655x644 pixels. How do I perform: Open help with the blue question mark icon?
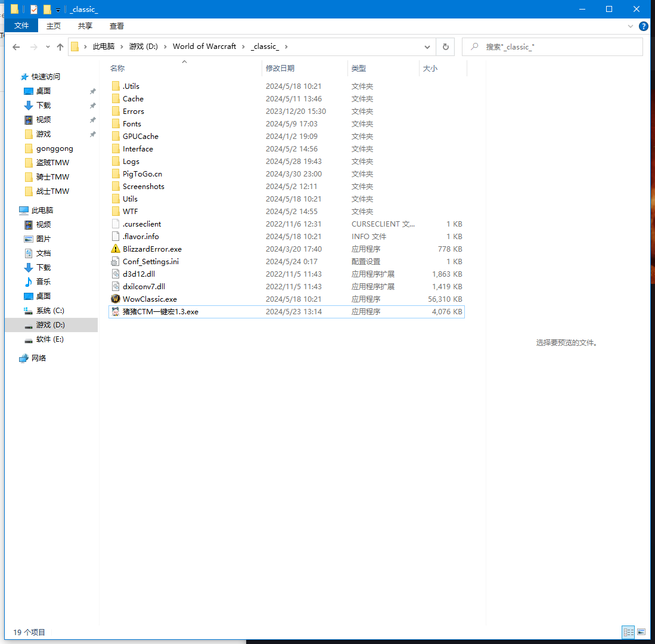coord(643,26)
